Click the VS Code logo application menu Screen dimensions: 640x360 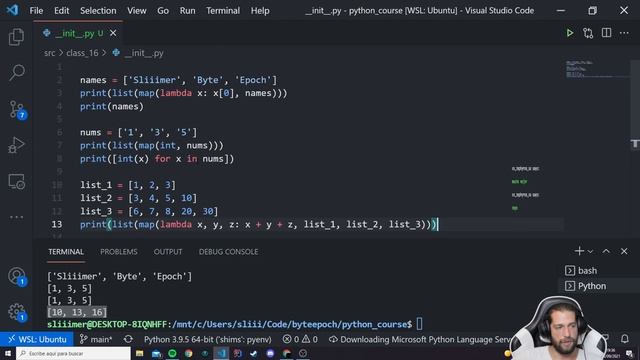(x=12, y=10)
